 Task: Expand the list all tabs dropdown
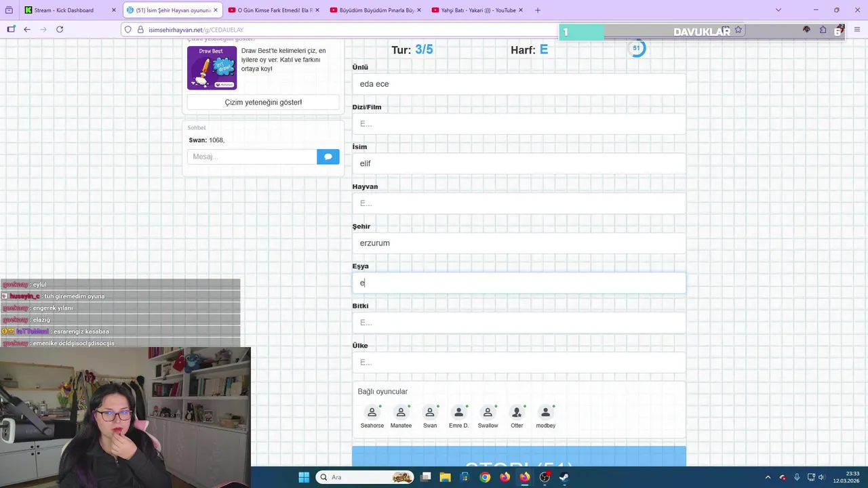[778, 10]
